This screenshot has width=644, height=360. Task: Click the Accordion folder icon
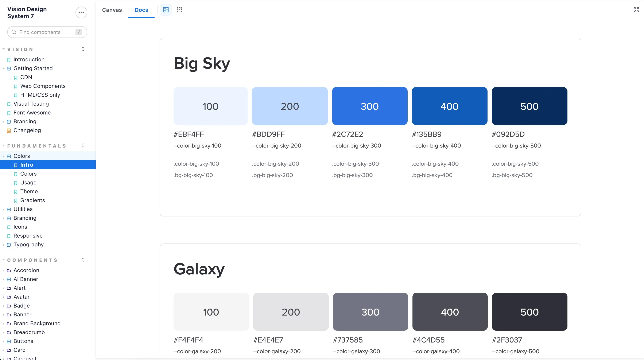[9, 270]
